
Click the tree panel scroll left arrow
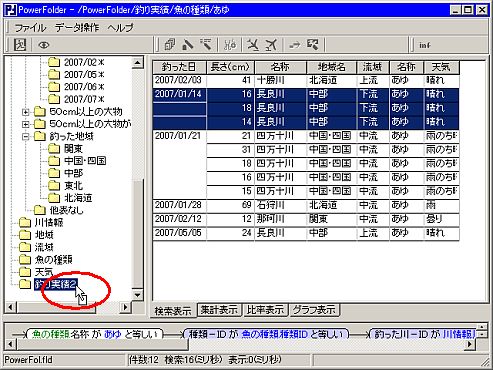pos(10,307)
